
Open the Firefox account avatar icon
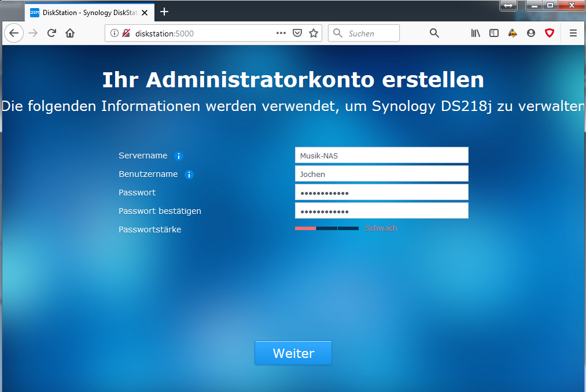(x=530, y=34)
